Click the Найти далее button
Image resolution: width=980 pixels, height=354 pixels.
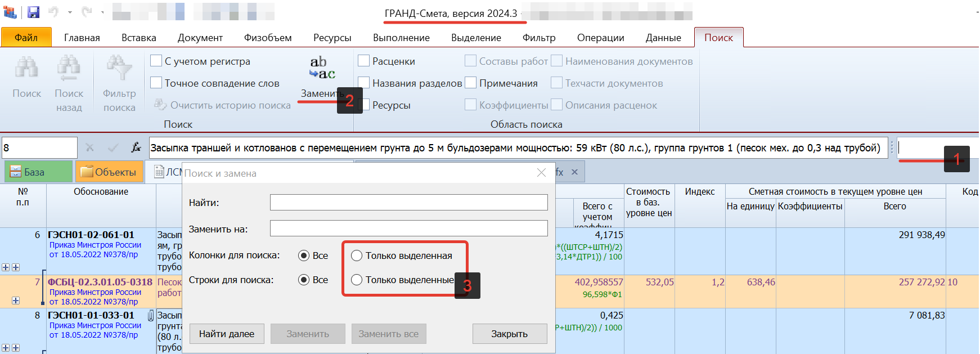227,334
